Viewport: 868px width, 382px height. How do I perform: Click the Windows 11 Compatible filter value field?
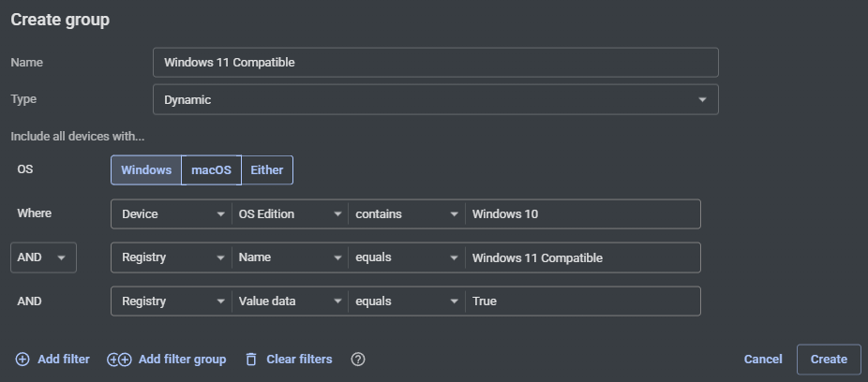coord(583,257)
